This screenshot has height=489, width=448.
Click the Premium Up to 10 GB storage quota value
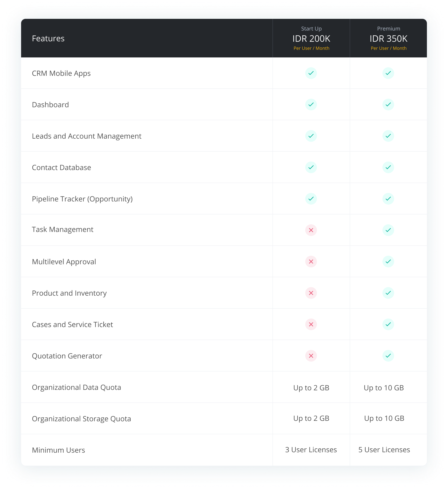(x=384, y=418)
